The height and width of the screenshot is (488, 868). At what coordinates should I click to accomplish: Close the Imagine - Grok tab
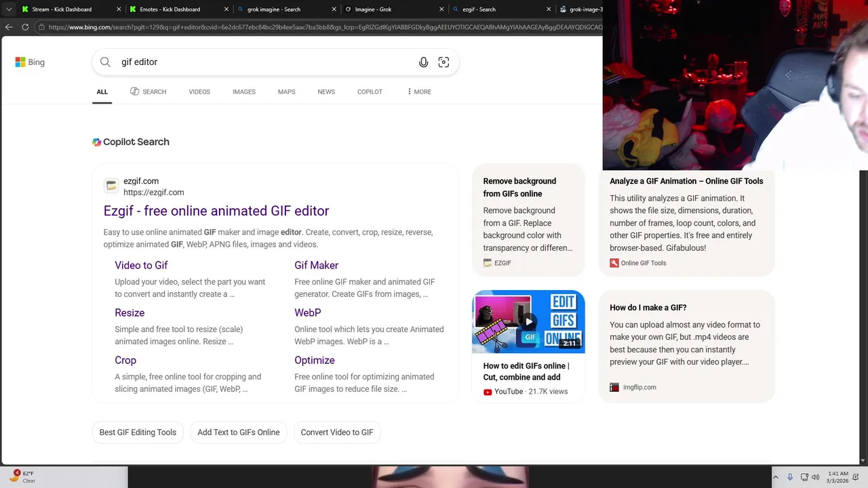pyautogui.click(x=441, y=9)
